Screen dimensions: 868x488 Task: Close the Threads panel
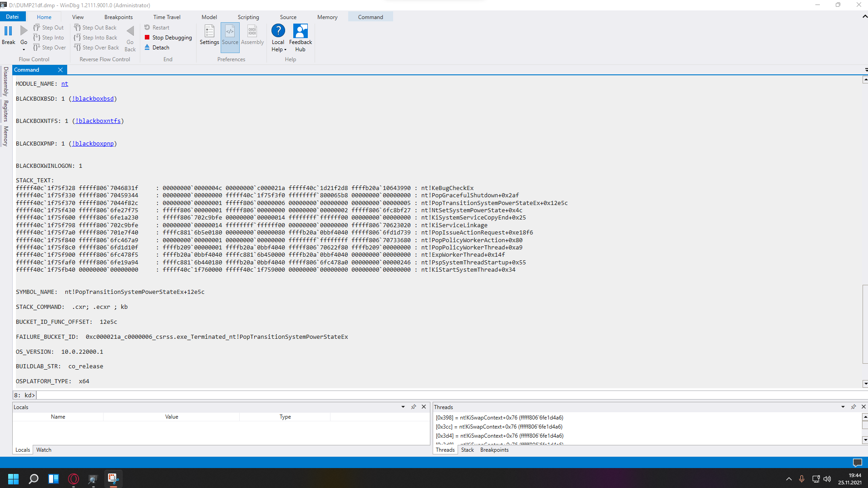coord(863,407)
